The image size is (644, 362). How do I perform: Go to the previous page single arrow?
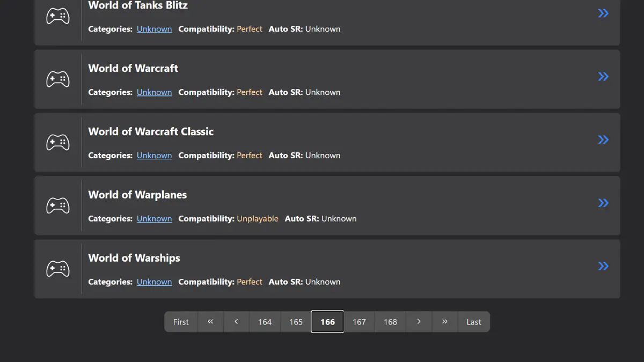(x=236, y=322)
